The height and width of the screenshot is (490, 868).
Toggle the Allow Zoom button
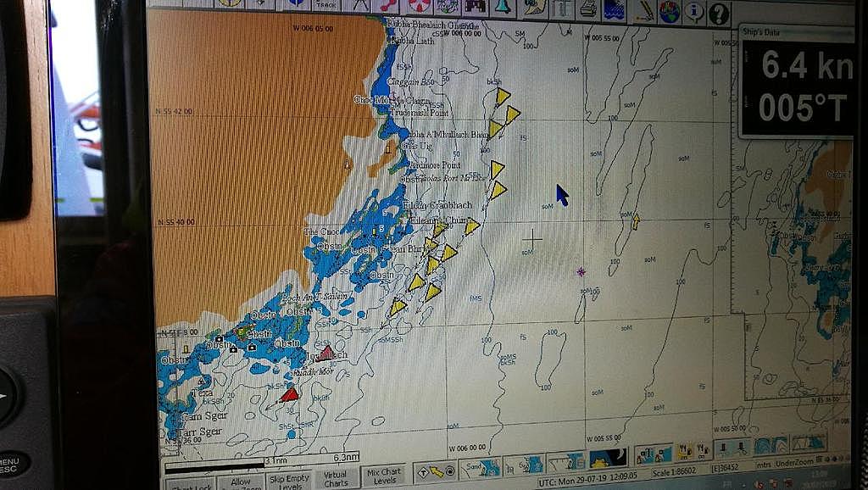tap(241, 482)
